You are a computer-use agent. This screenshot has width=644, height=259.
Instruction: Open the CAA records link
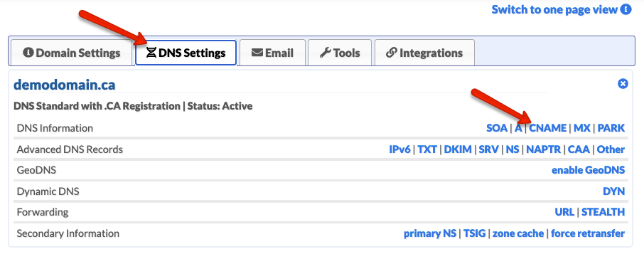point(579,149)
